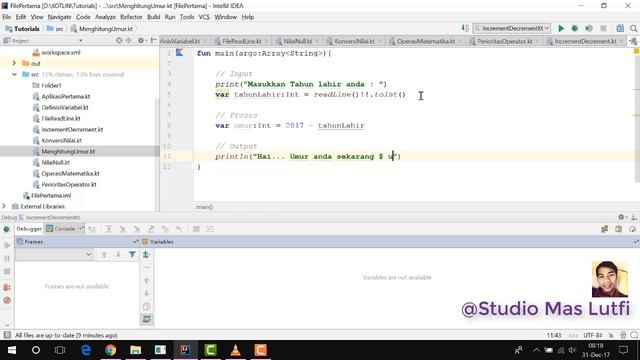The width and height of the screenshot is (640, 360).
Task: Mute breakpoints in the debug sidebar
Action: (7, 300)
